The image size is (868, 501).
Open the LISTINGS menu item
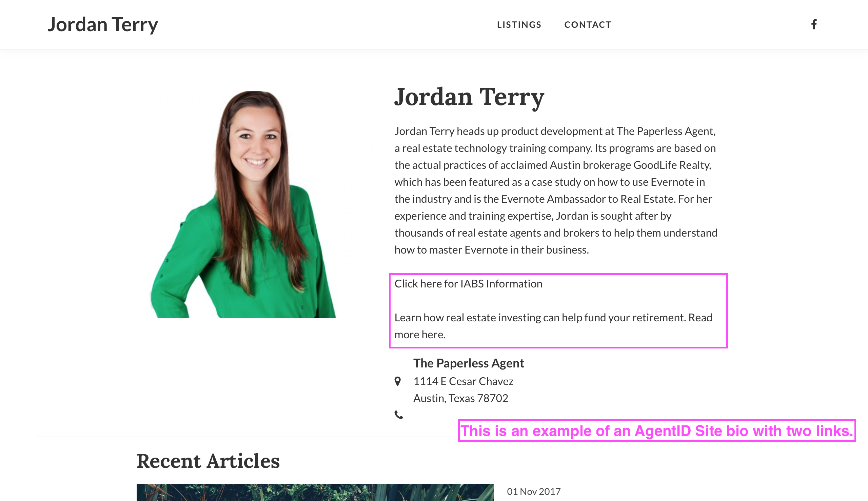(x=519, y=25)
